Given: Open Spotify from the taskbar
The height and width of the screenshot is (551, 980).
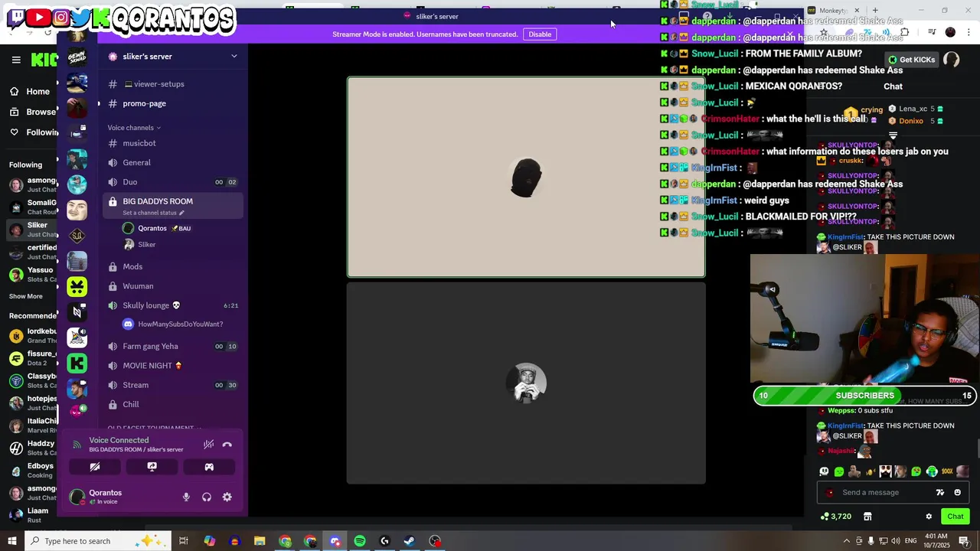Looking at the screenshot, I should click(360, 541).
